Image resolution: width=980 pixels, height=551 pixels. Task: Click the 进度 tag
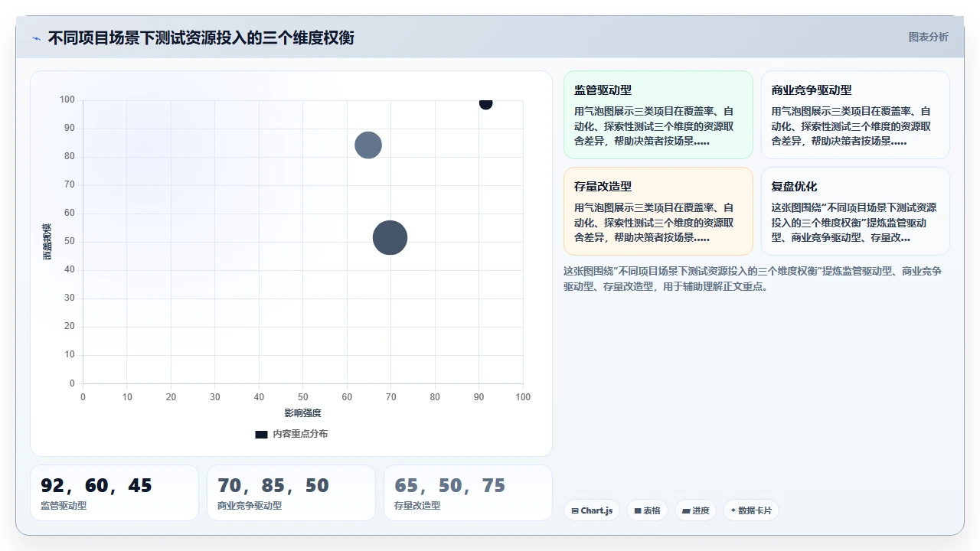point(695,510)
